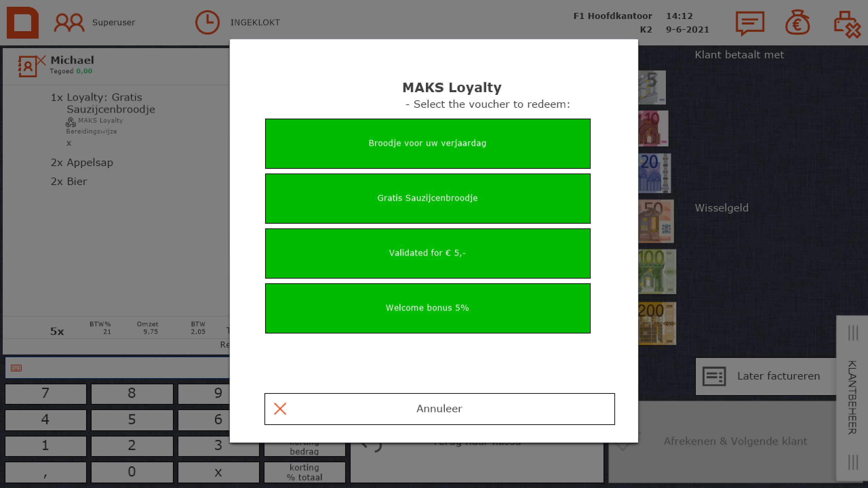Click the INGEKLOKT clock icon

(x=207, y=23)
